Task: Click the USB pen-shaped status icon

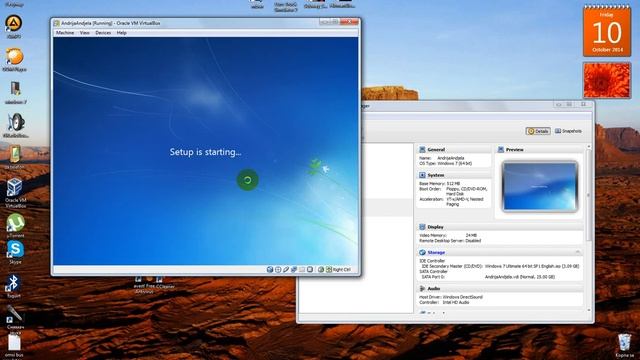Action: (286, 269)
